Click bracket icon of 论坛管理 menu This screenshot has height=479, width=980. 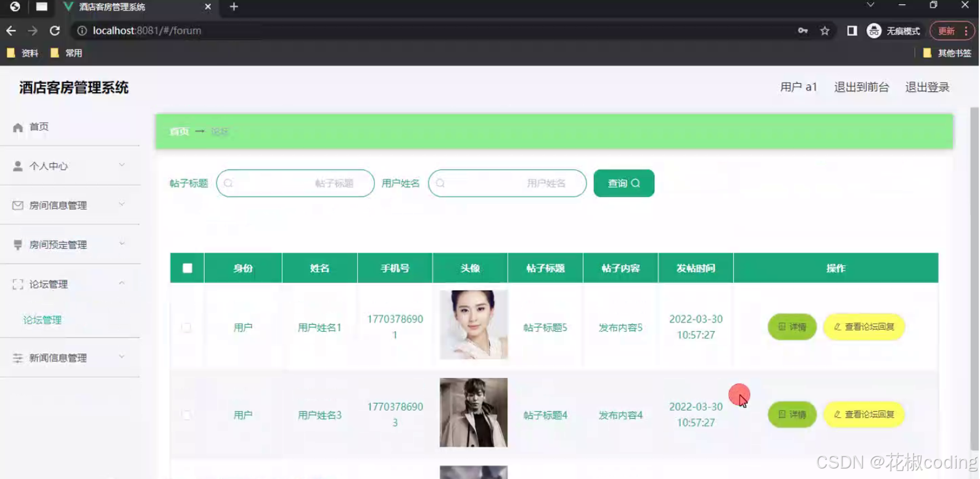coord(18,284)
